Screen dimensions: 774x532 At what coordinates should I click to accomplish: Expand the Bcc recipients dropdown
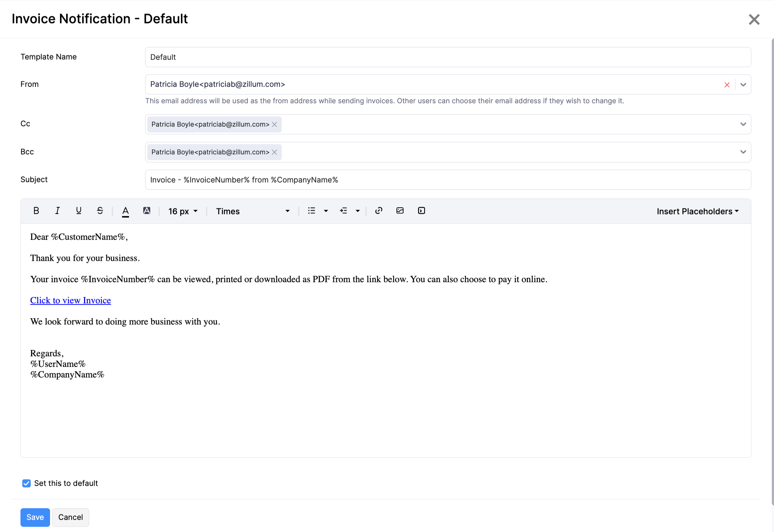click(x=743, y=152)
